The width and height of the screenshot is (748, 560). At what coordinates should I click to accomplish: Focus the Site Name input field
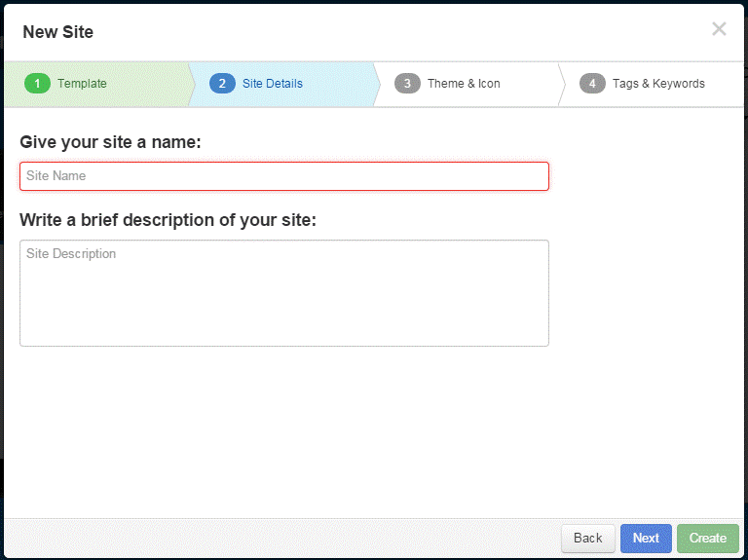[283, 176]
